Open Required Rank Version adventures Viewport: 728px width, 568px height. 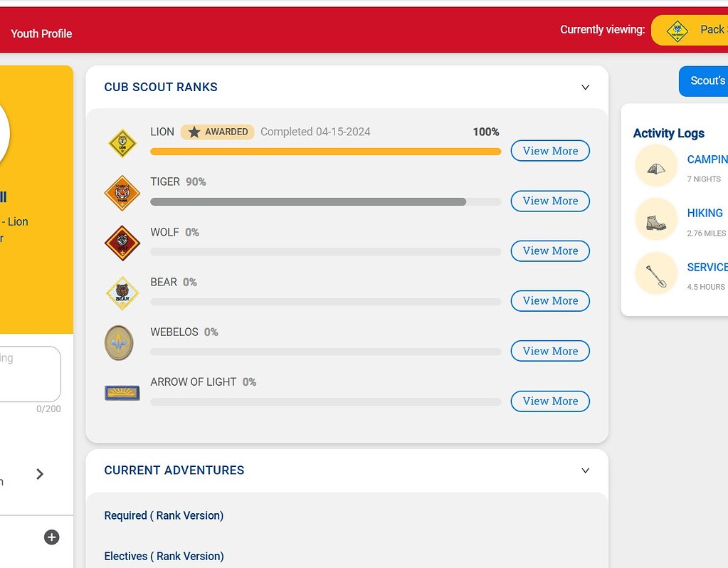164,515
